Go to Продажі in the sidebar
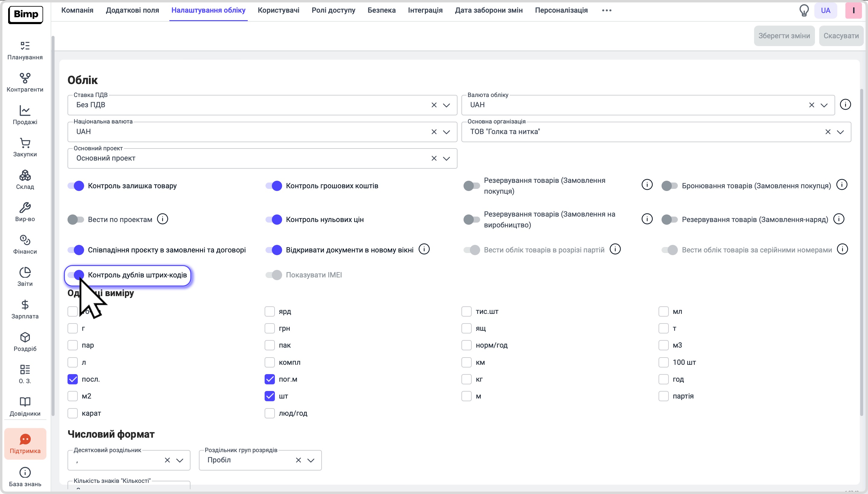The width and height of the screenshot is (868, 494). (x=25, y=115)
